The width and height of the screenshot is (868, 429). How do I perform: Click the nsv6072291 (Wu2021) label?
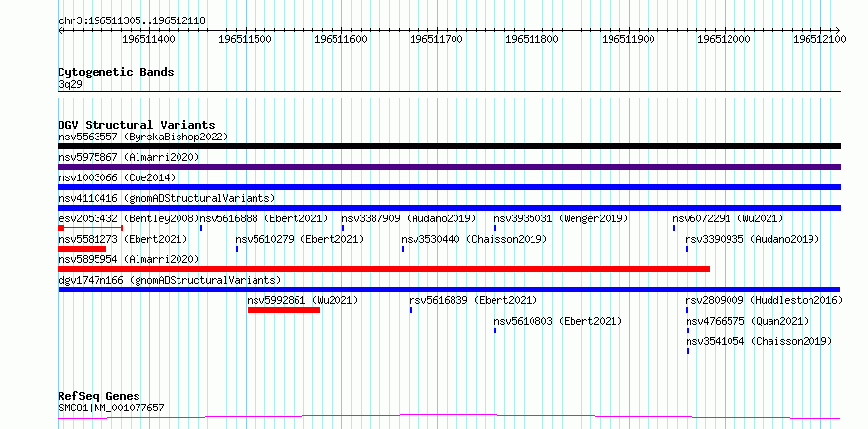pyautogui.click(x=728, y=218)
